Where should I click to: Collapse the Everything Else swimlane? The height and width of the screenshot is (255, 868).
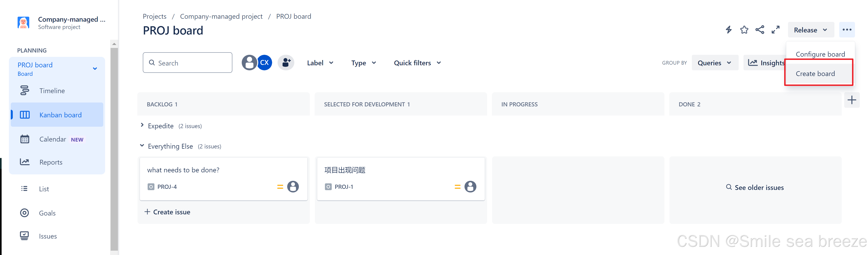tap(142, 145)
